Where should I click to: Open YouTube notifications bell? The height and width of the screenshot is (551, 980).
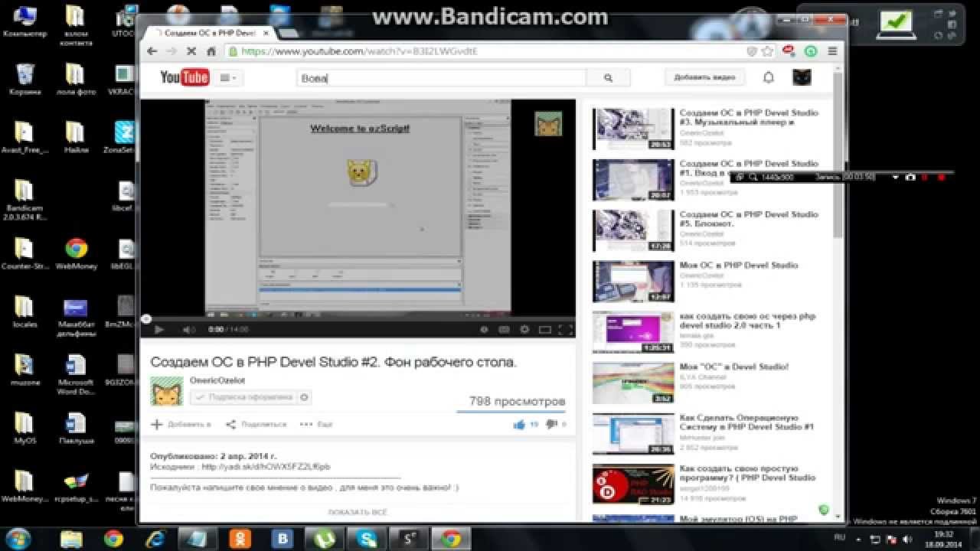click(x=769, y=77)
